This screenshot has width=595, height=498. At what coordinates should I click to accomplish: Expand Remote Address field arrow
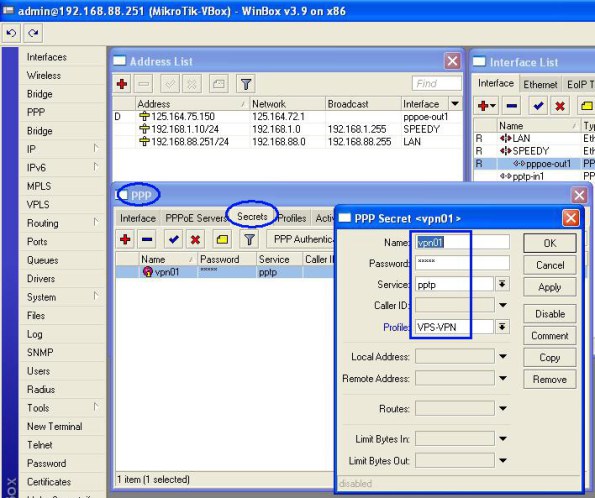click(503, 378)
